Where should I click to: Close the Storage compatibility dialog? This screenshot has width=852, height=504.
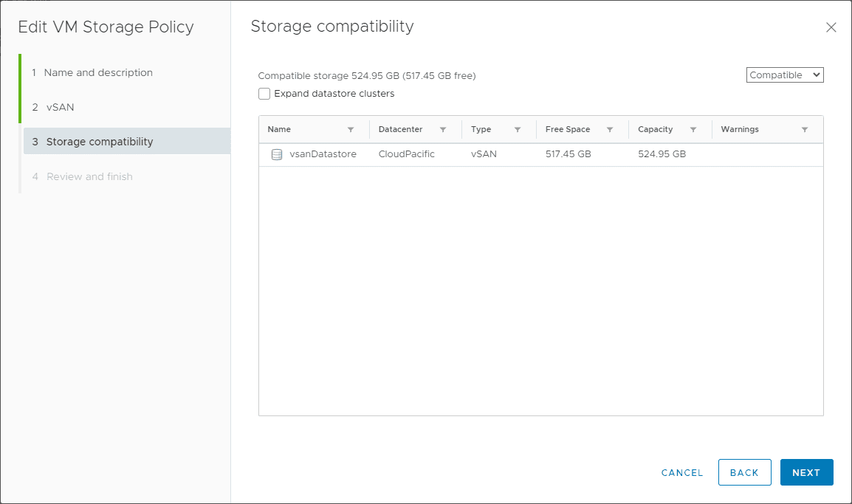tap(831, 27)
